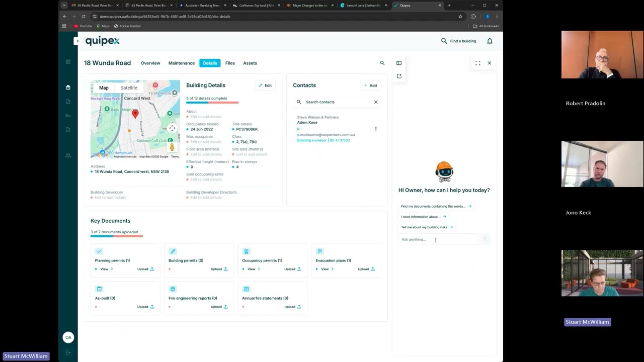Image resolution: width=644 pixels, height=362 pixels.
Task: Click the search icon beside building tabs
Action: click(x=382, y=63)
